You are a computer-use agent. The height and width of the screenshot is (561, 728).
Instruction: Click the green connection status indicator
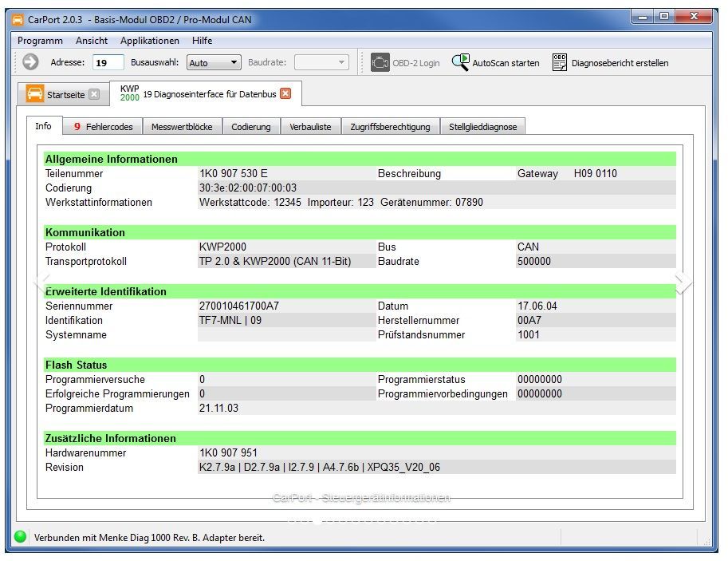pyautogui.click(x=20, y=537)
